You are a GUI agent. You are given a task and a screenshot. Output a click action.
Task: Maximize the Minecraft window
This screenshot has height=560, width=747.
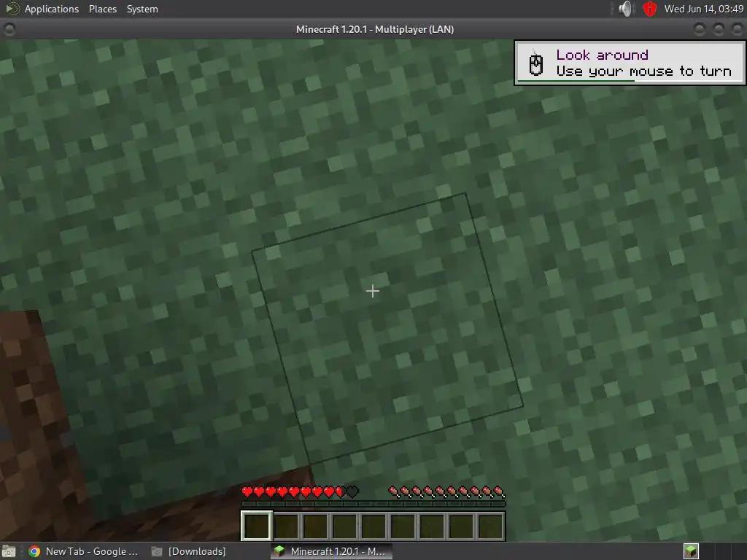(719, 29)
